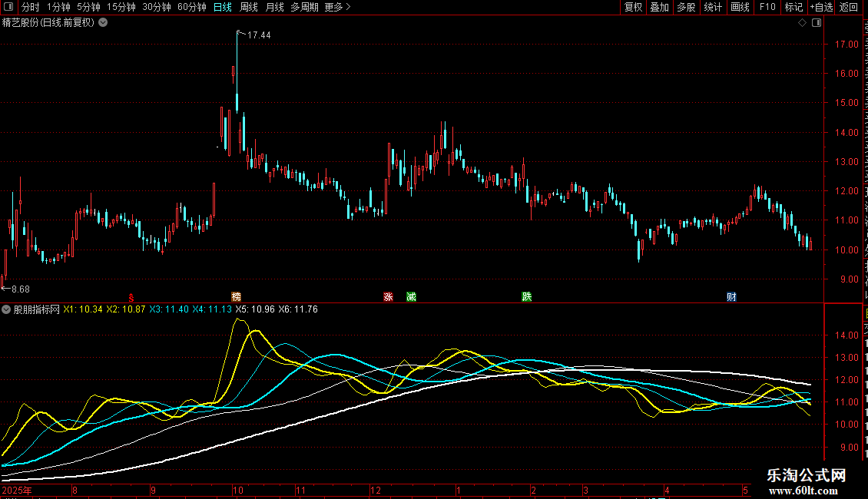Click the X1: 10.34 indicator value
This screenshot has height=499, width=868.
[83, 309]
